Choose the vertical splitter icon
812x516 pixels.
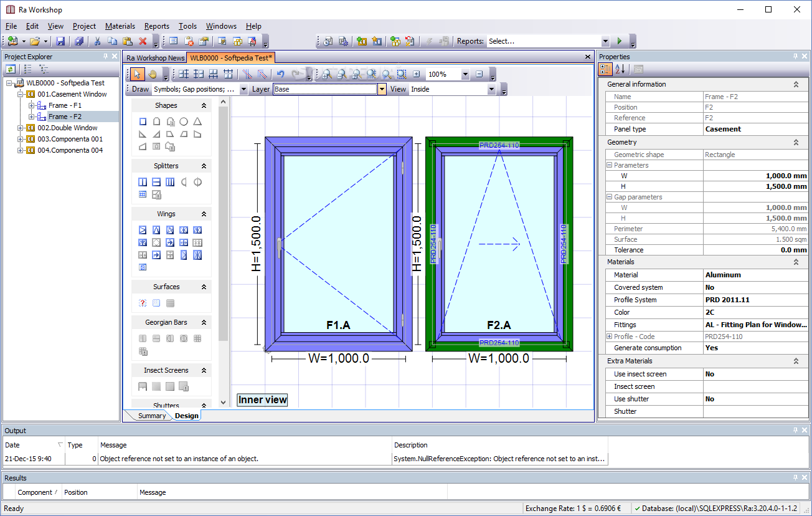point(143,182)
